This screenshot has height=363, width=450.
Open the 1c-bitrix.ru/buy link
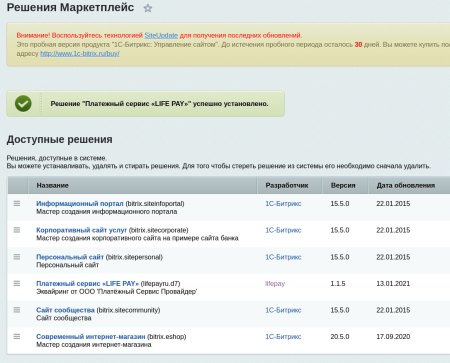[80, 53]
